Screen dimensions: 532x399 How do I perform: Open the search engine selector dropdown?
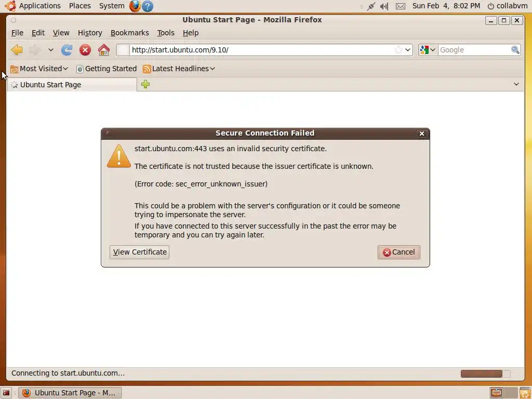coord(428,50)
